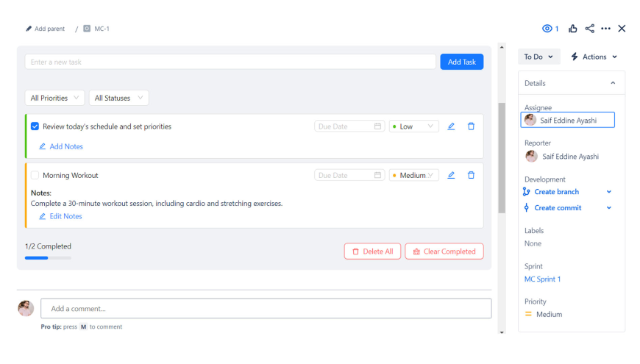
Task: Check the Morning Workout checkbox
Action: (x=35, y=175)
